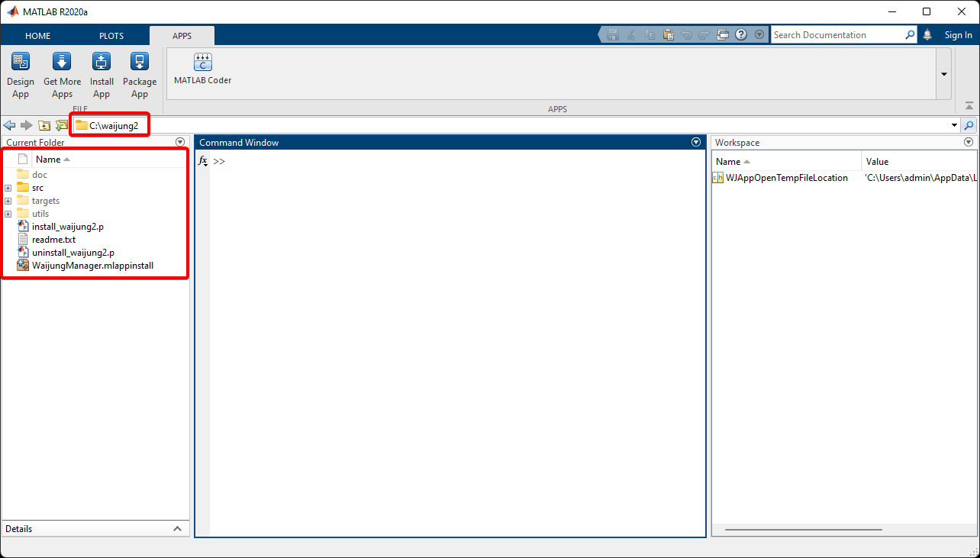Screen dimensions: 980x558
Task: Open Help with the question mark icon
Action: pos(741,34)
